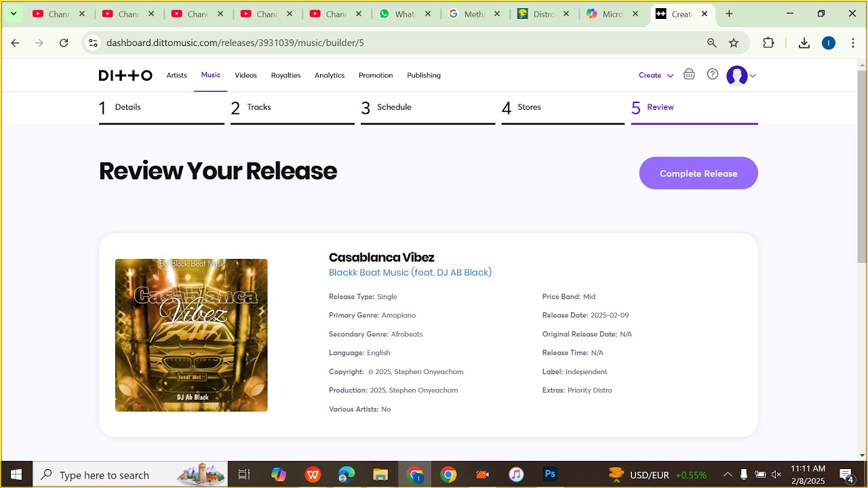Open the Music menu
This screenshot has width=868, height=488.
[x=211, y=75]
